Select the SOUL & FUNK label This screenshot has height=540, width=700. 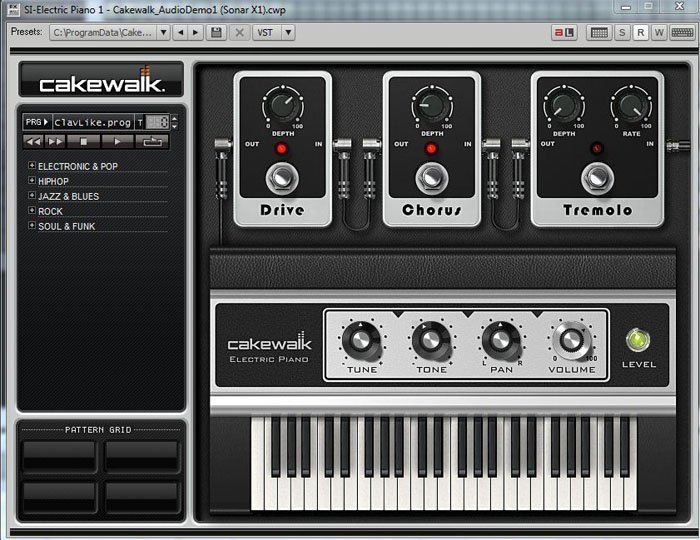click(67, 226)
